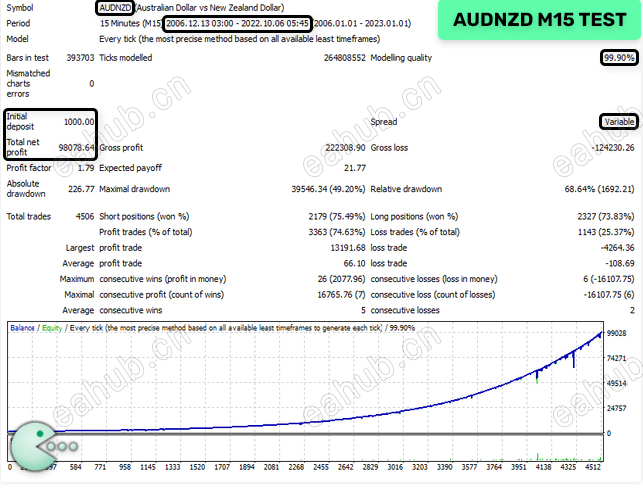
Task: Click loss trades value 1143 (25.37%)
Action: tap(606, 232)
